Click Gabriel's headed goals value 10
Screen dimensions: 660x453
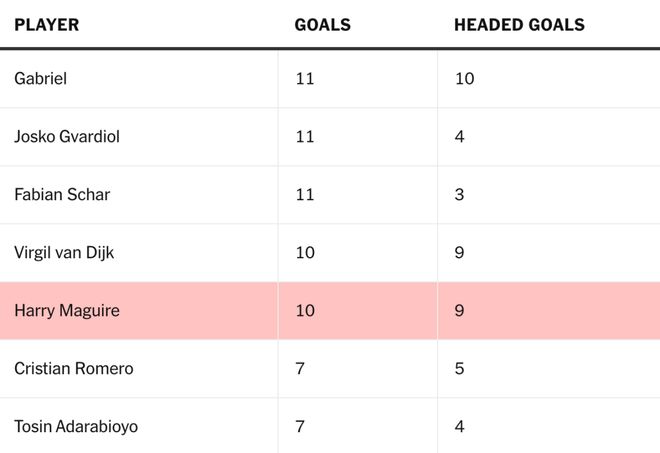point(464,78)
